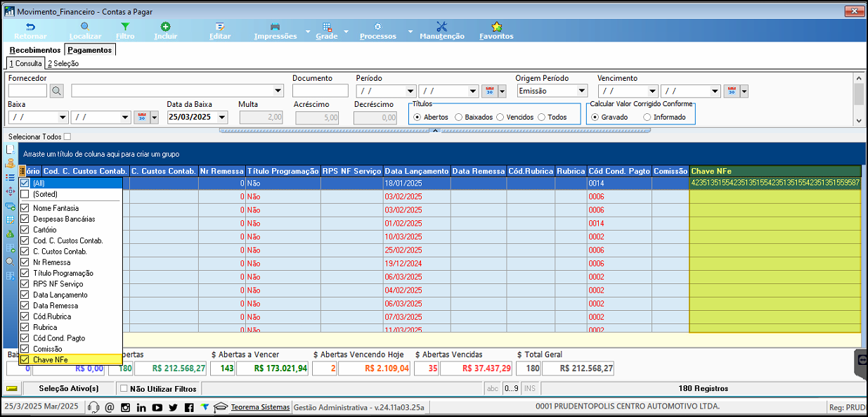
Task: Switch to the Recebimentos tab
Action: [35, 50]
